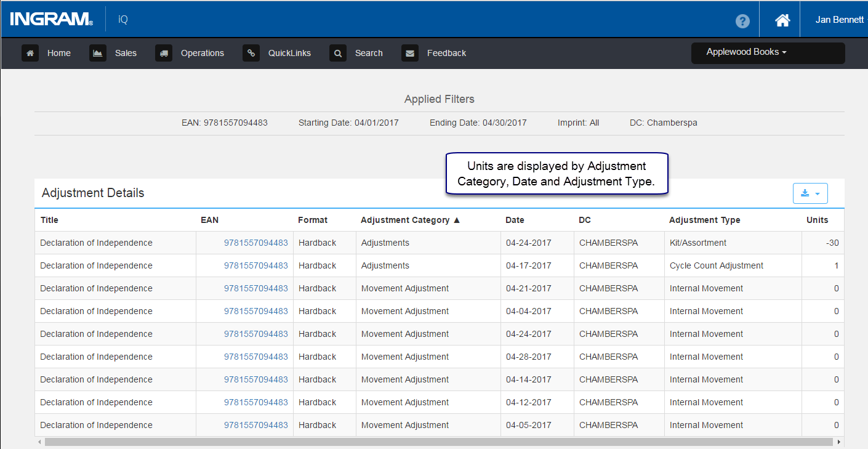Open Jan Bennett user account
Viewport: 868px width, 449px height.
pyautogui.click(x=839, y=20)
